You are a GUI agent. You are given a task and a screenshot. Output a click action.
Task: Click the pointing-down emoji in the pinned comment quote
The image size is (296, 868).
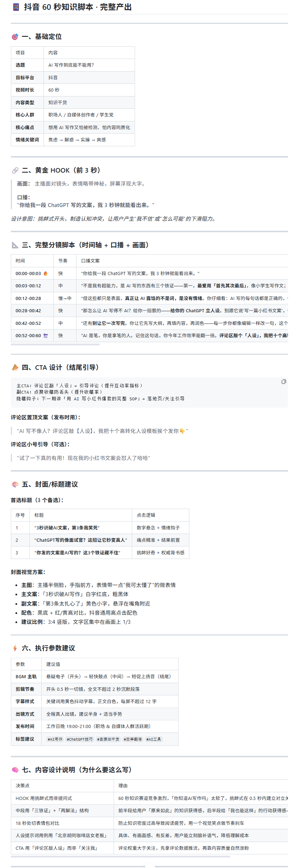(182, 431)
